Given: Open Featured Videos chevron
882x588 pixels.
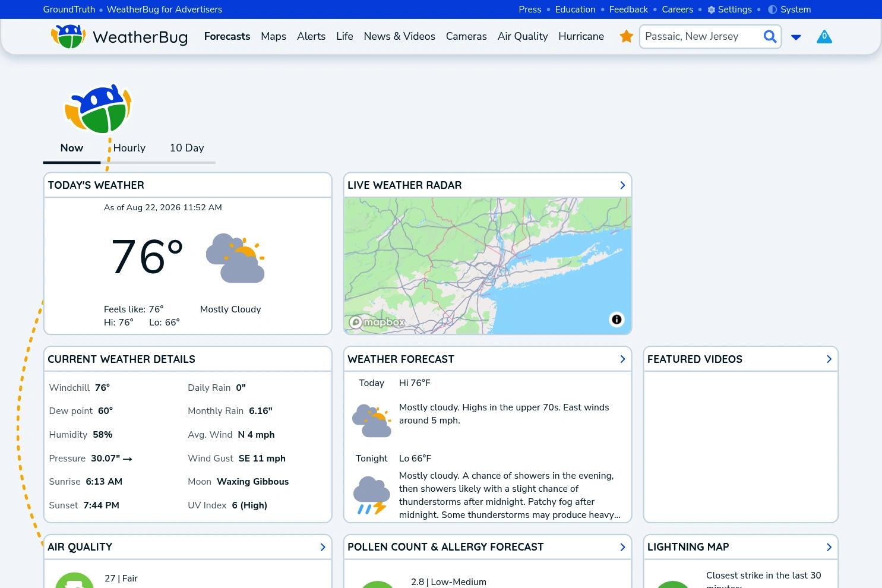Looking at the screenshot, I should click(829, 359).
